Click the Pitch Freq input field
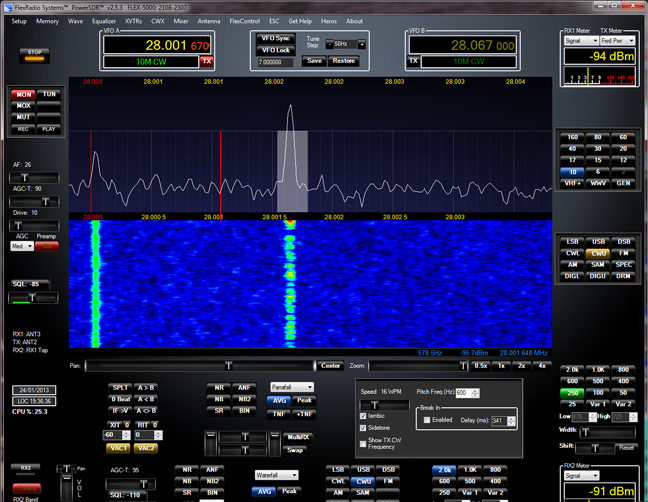 pos(467,393)
